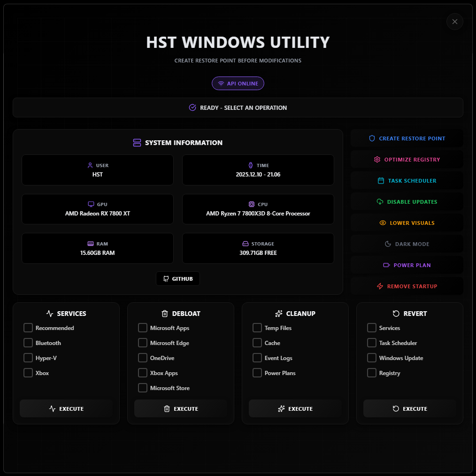
Task: Click the waveform icon above the Services panel
Action: click(49, 313)
